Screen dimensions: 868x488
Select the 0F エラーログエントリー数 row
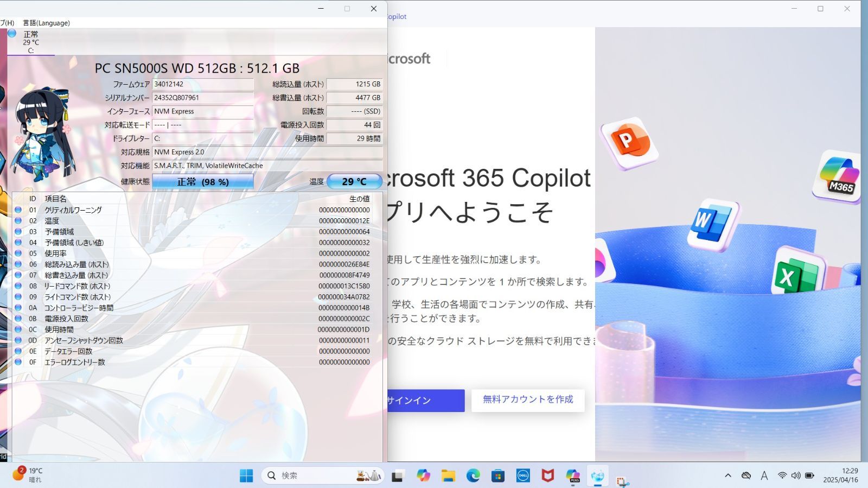click(197, 362)
